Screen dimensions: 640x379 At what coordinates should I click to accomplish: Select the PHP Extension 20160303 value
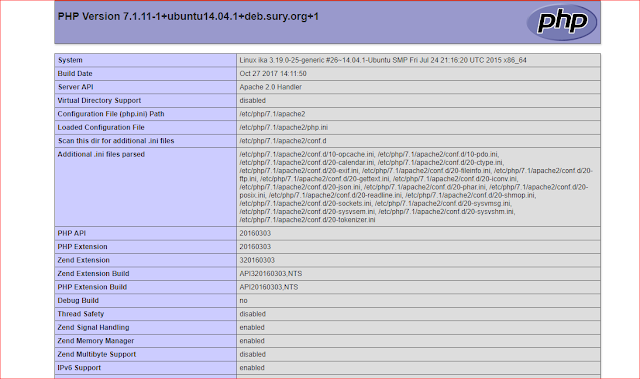pos(255,247)
